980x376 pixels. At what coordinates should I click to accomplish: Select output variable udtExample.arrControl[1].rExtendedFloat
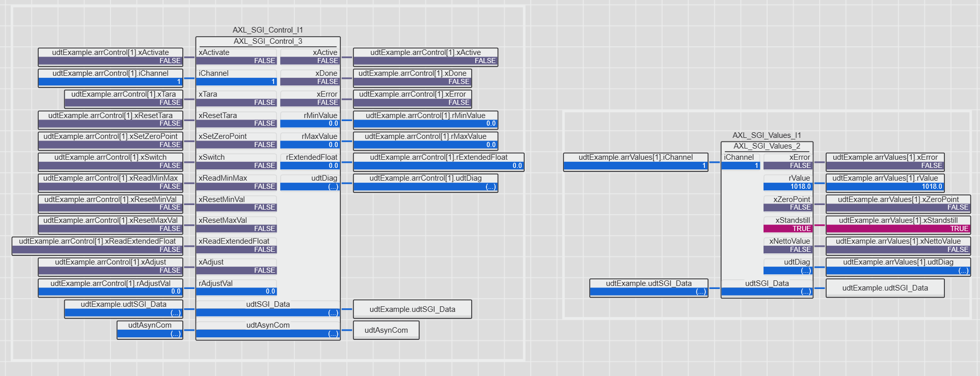coord(439,162)
